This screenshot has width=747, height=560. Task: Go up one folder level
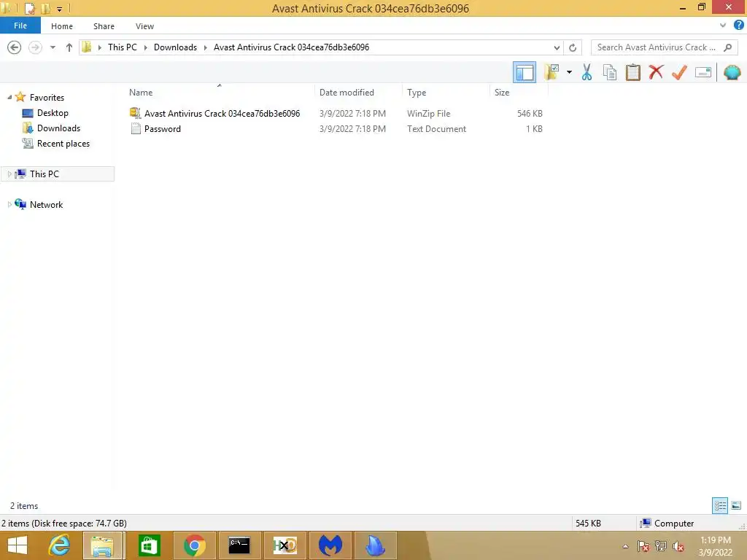(x=69, y=47)
